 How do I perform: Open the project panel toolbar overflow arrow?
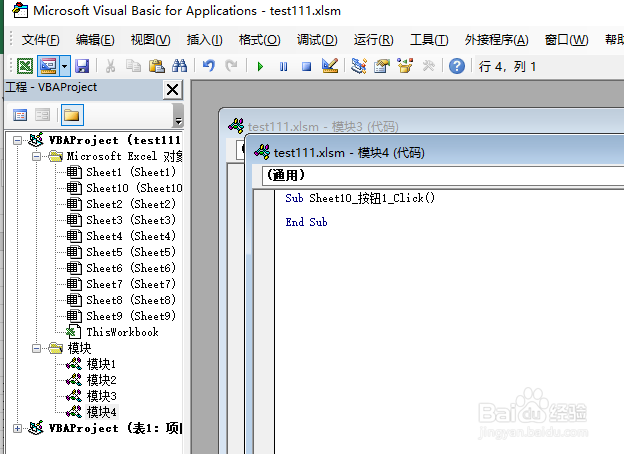pos(178,115)
